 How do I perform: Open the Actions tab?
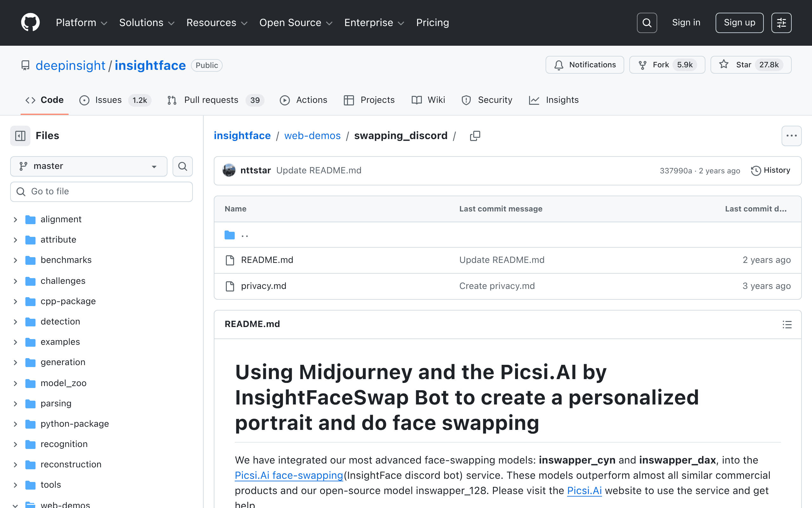(x=303, y=100)
